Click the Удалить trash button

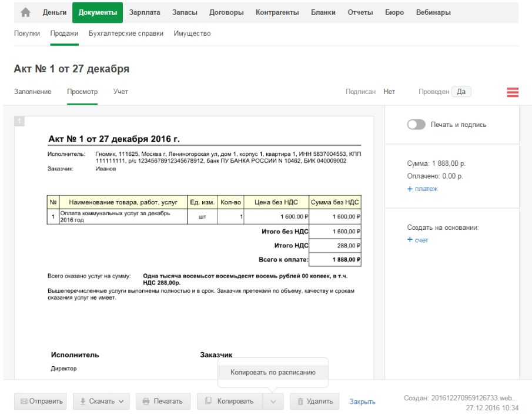click(315, 401)
